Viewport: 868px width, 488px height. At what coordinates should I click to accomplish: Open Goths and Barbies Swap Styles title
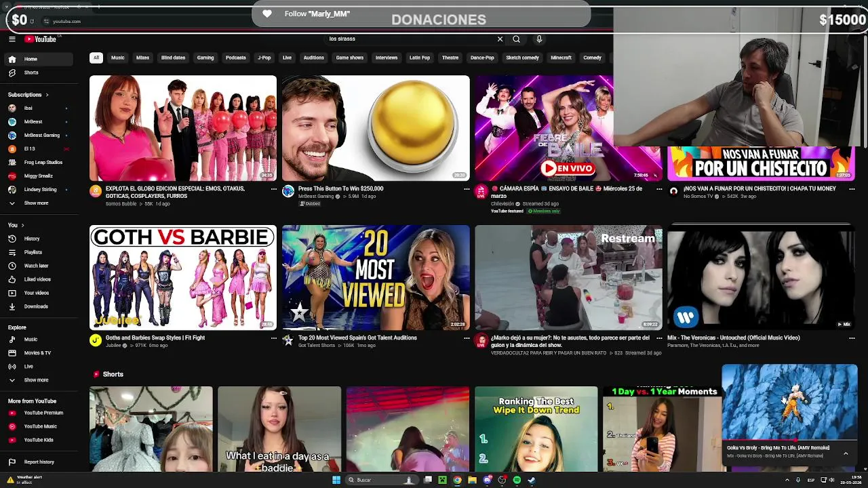point(155,338)
